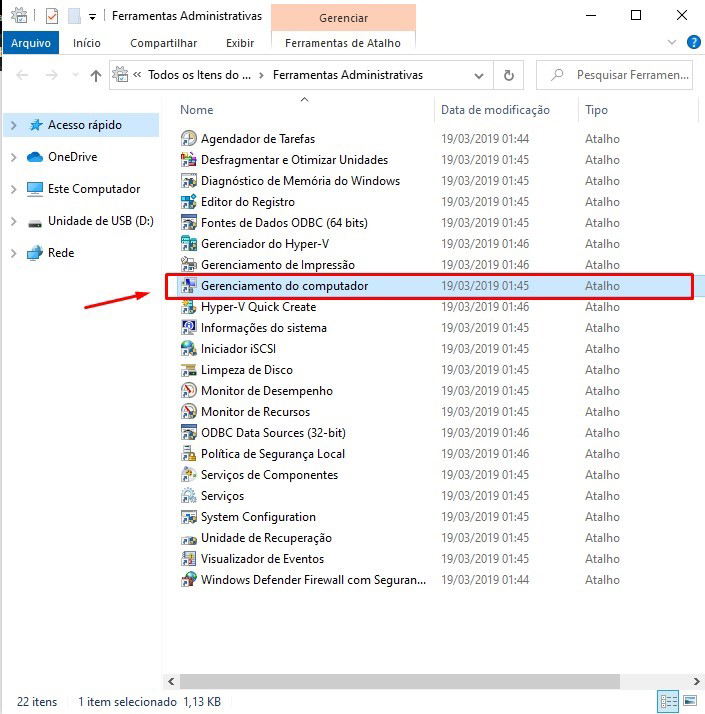The height and width of the screenshot is (714, 705).
Task: Click the ODBC Data Sources (32-bit) icon
Action: tap(189, 432)
